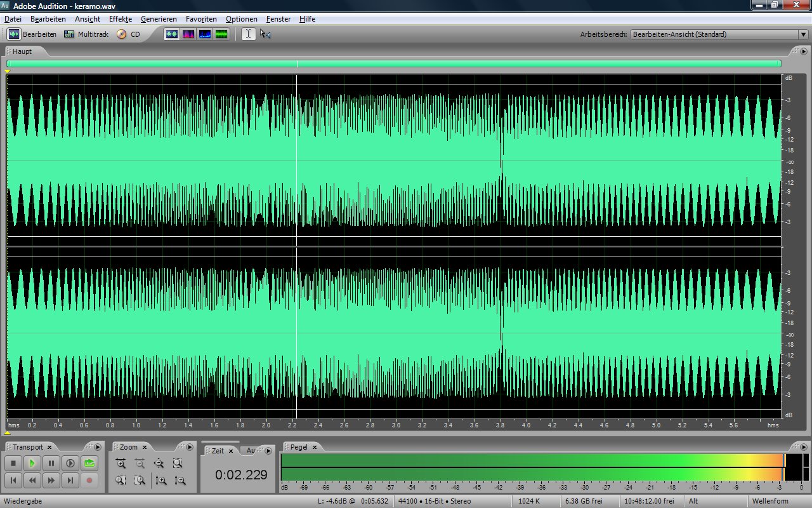
Task: Close the Zoom panel tab
Action: pyautogui.click(x=144, y=448)
